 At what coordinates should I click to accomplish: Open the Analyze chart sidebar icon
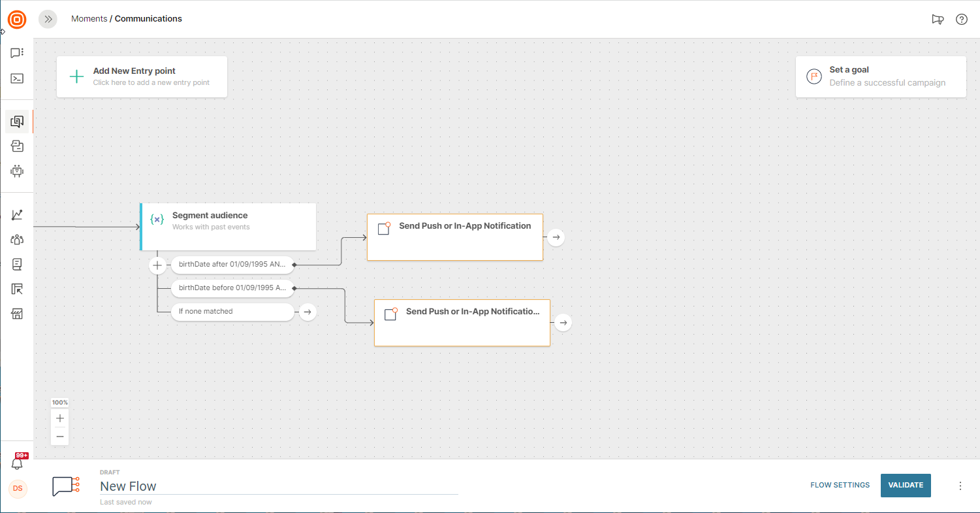pos(17,214)
